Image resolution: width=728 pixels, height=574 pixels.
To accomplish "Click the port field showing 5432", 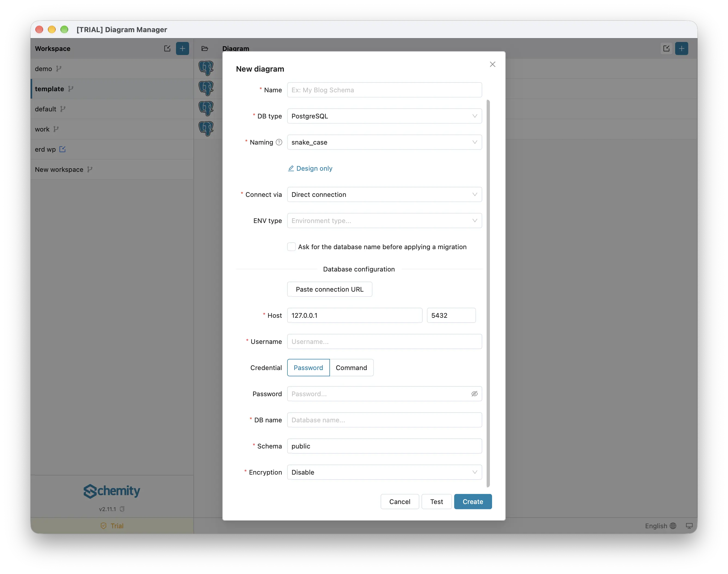I will click(x=451, y=316).
